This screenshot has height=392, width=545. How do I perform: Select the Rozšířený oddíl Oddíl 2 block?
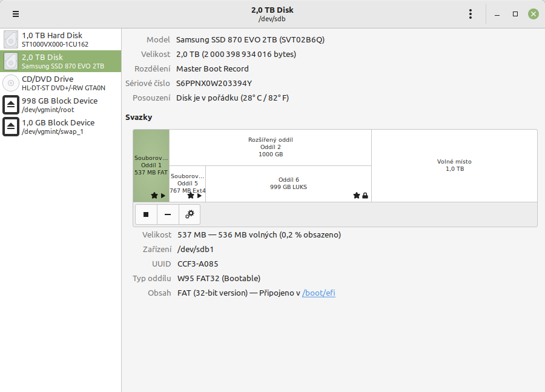270,147
